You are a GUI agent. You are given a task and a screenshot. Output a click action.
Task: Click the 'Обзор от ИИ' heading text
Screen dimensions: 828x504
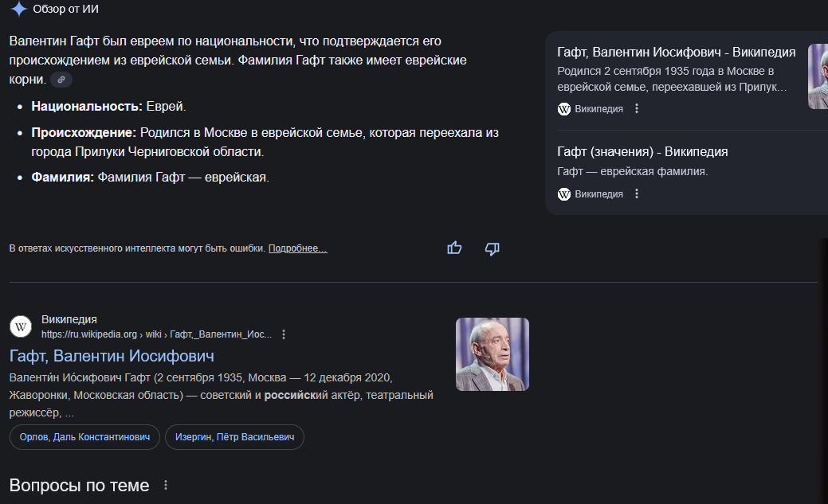65,9
